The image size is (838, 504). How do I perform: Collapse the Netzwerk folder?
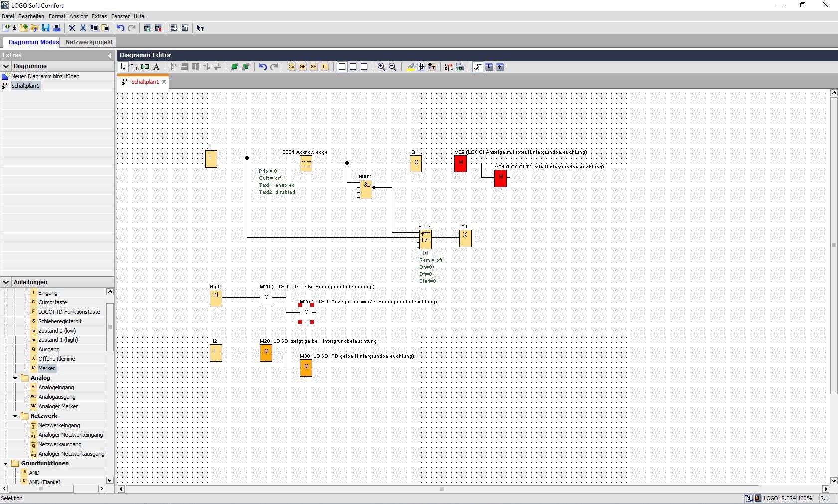coord(15,416)
